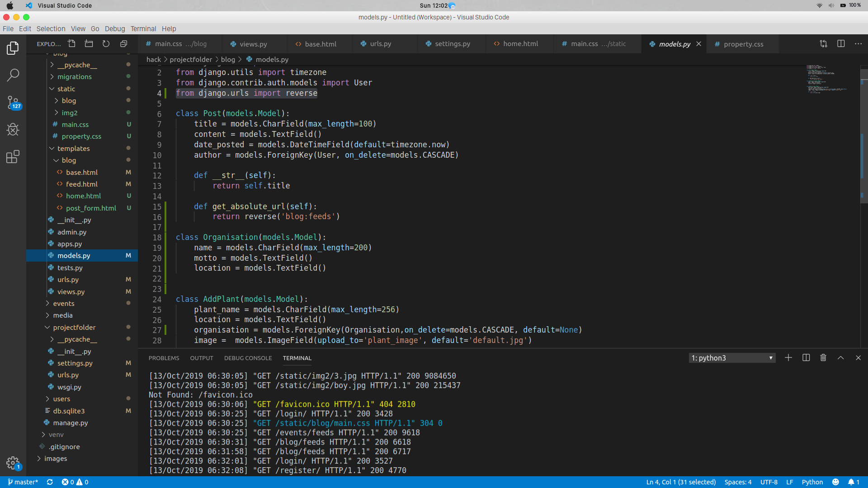Toggle maximized panel size with chevron up
Viewport: 868px width, 488px height.
point(840,358)
